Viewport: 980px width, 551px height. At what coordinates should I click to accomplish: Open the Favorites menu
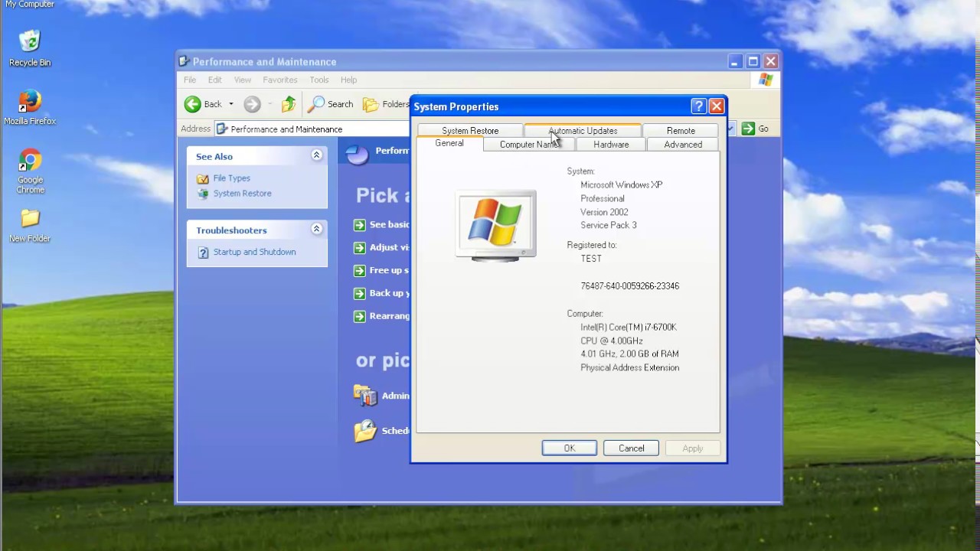point(280,80)
